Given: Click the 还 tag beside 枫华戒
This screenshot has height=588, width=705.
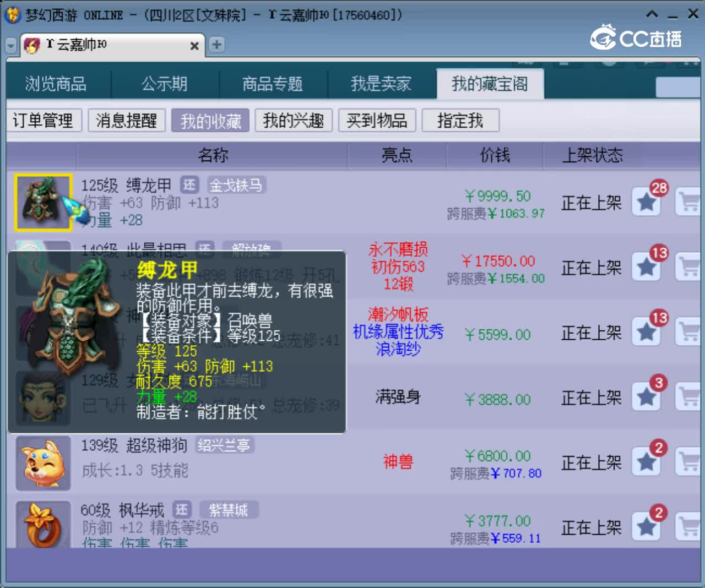Looking at the screenshot, I should (182, 510).
